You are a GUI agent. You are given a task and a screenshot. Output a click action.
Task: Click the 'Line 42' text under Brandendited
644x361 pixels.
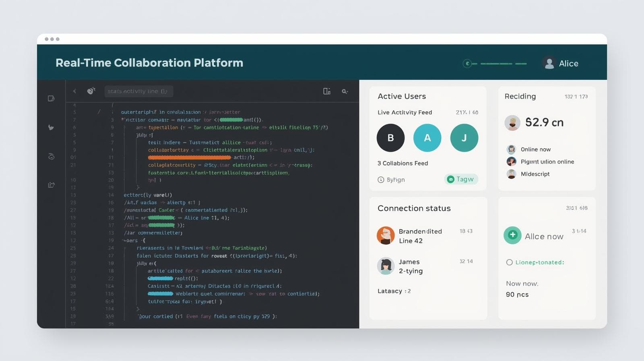tap(411, 241)
